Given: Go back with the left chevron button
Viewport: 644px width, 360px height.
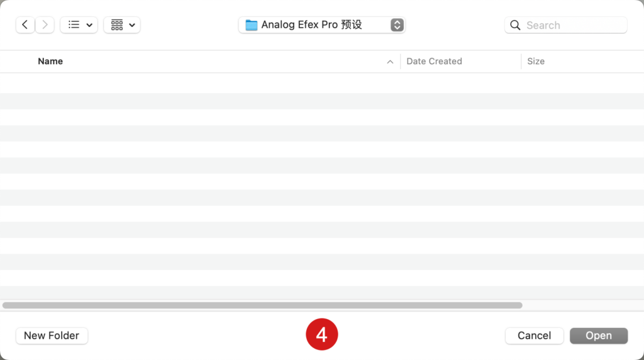Looking at the screenshot, I should (25, 25).
